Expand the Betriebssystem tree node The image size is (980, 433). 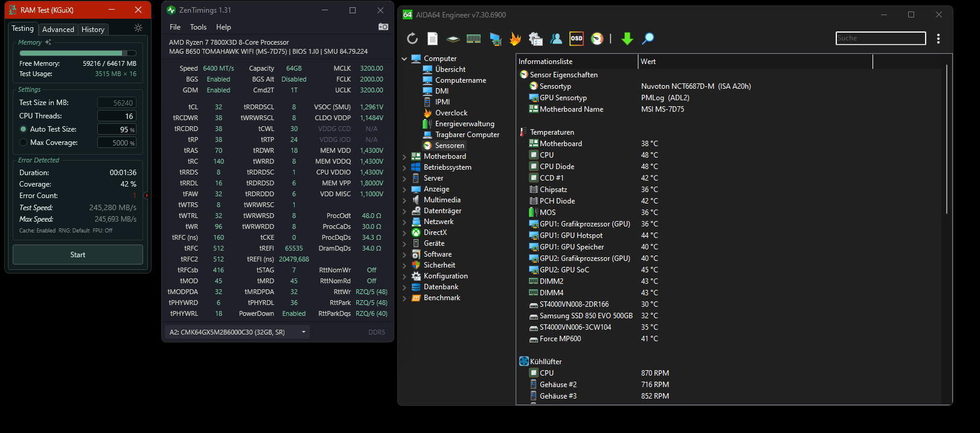point(405,167)
